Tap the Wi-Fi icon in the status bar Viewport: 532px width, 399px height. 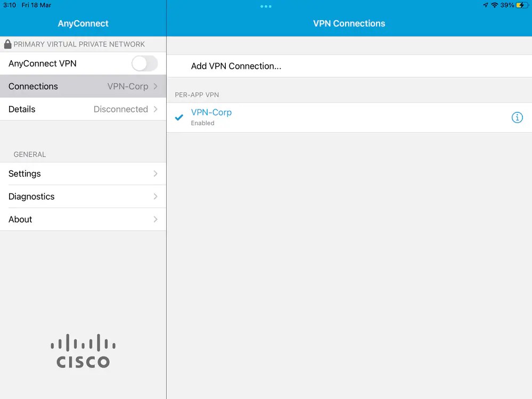point(494,5)
